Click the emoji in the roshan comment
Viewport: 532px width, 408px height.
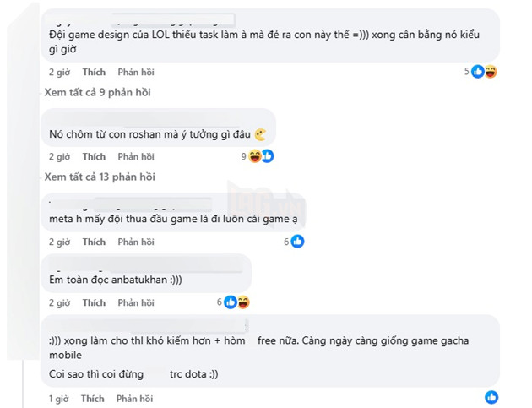261,134
